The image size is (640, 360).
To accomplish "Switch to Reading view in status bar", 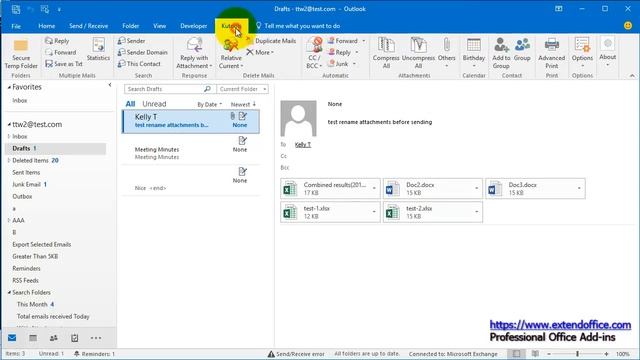I will (535, 354).
